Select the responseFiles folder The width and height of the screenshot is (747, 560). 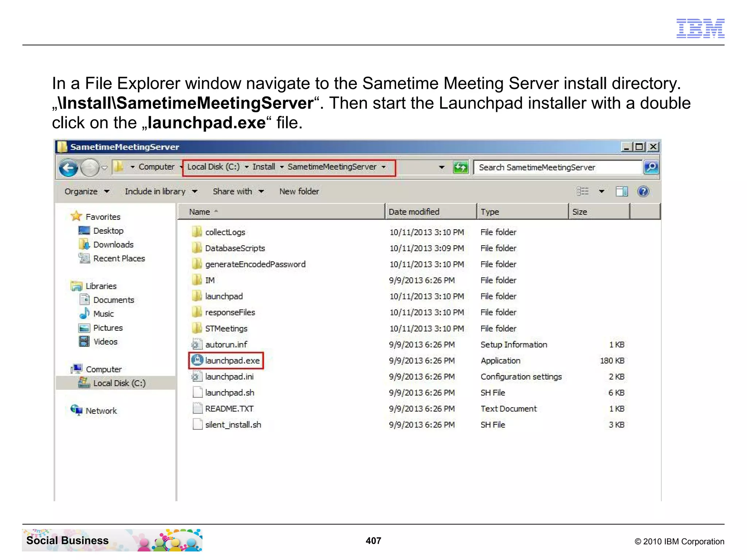click(x=230, y=312)
